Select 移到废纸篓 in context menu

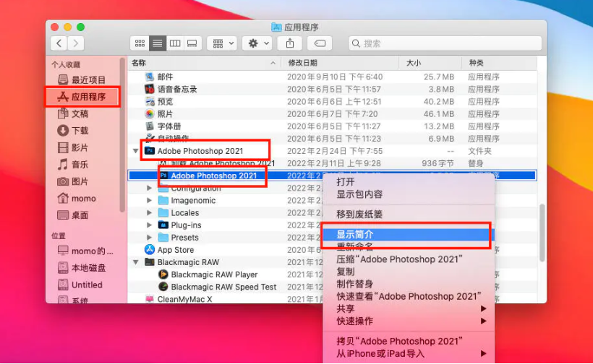click(x=359, y=214)
